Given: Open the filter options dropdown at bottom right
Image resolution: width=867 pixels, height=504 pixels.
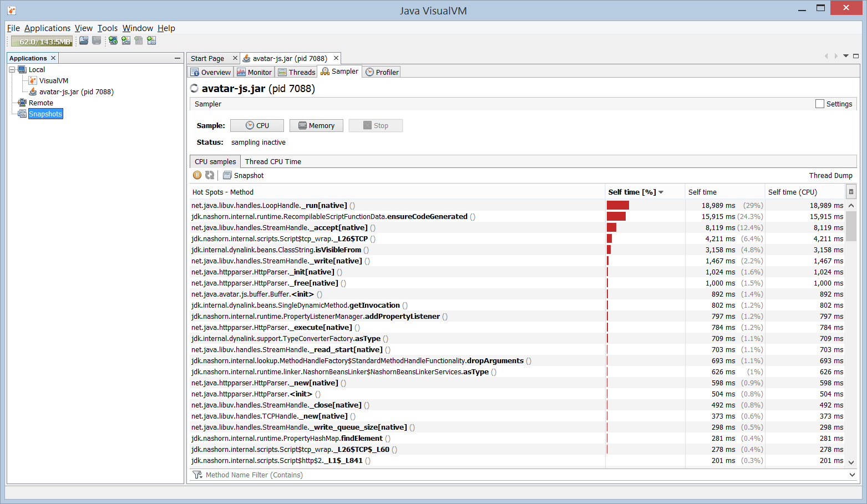Looking at the screenshot, I should pos(852,475).
